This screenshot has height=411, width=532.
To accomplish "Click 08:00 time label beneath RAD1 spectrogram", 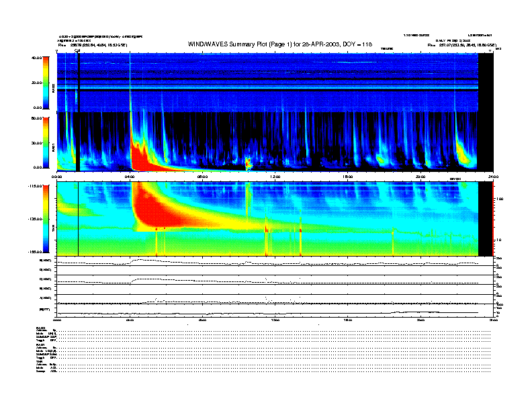I will [202, 177].
